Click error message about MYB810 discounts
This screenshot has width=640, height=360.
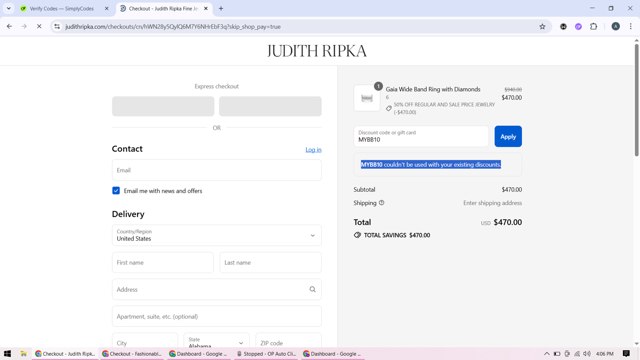click(431, 164)
